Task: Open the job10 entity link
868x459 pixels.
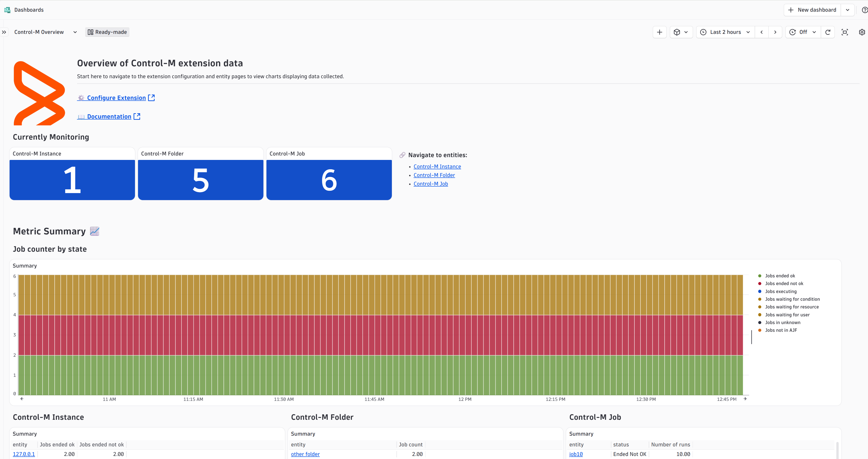Action: pos(576,454)
